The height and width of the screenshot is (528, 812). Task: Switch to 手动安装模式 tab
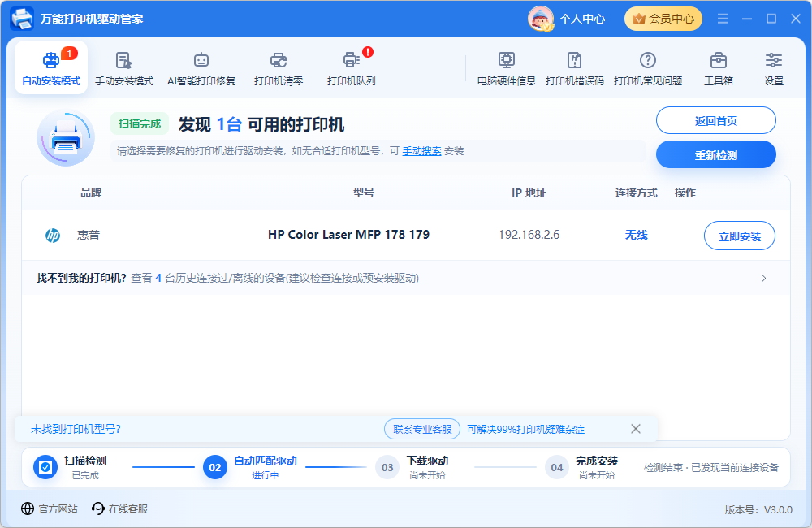click(x=124, y=68)
